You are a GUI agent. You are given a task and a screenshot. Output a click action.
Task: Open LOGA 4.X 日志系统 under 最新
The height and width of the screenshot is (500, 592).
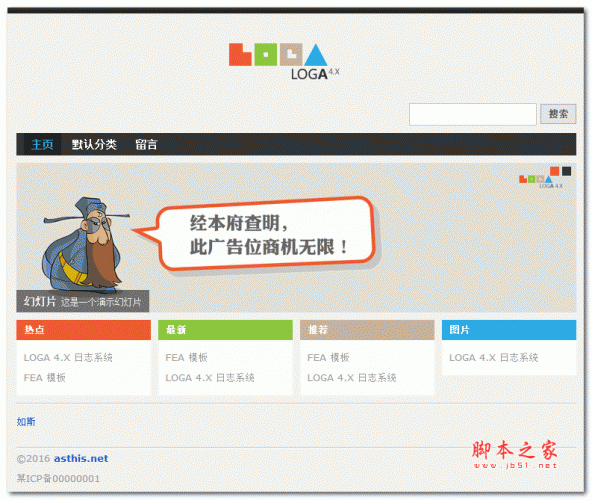[x=210, y=377]
